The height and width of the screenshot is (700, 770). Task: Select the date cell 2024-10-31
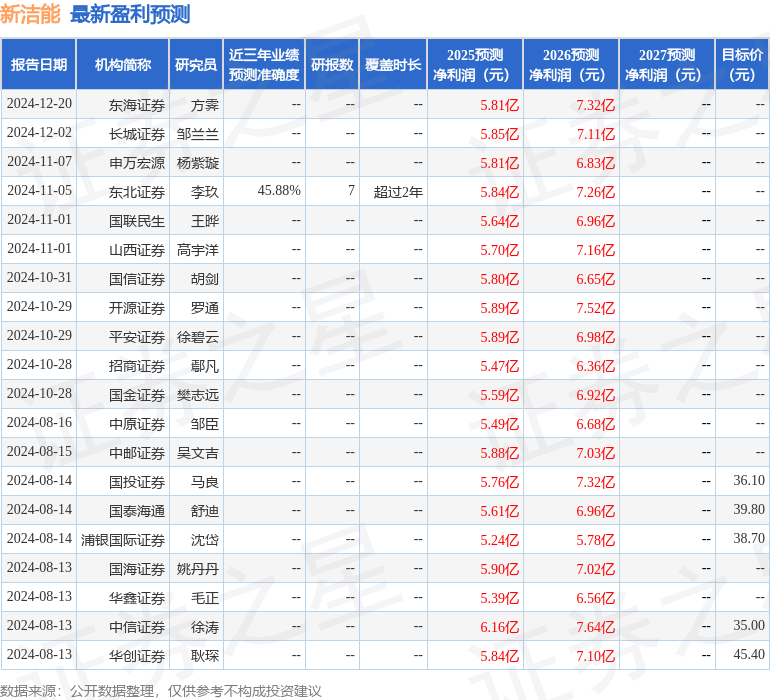click(x=39, y=278)
